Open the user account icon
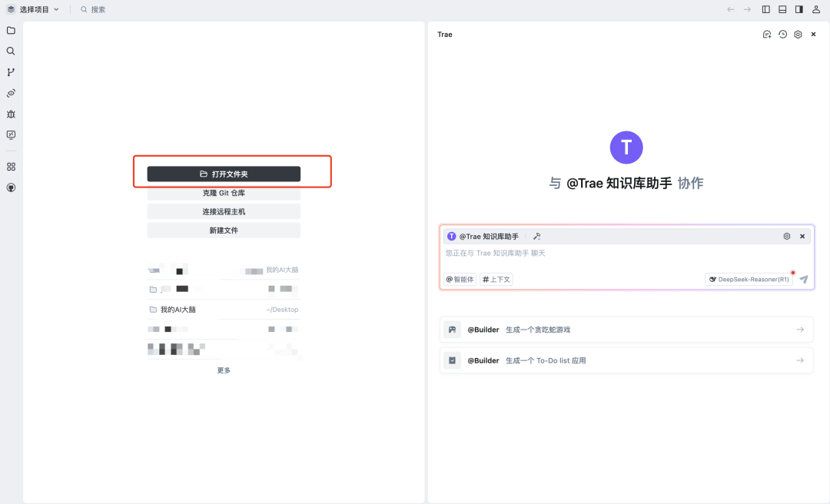The width and height of the screenshot is (830, 504). 815,9
